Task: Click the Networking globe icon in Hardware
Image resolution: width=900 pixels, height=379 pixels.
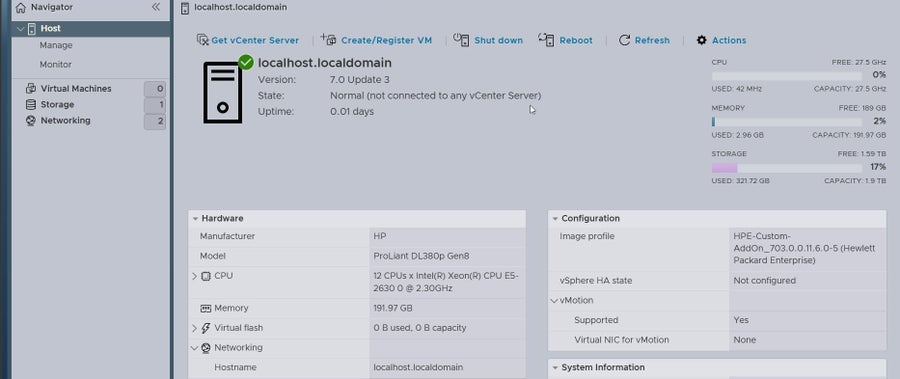Action: [x=206, y=348]
